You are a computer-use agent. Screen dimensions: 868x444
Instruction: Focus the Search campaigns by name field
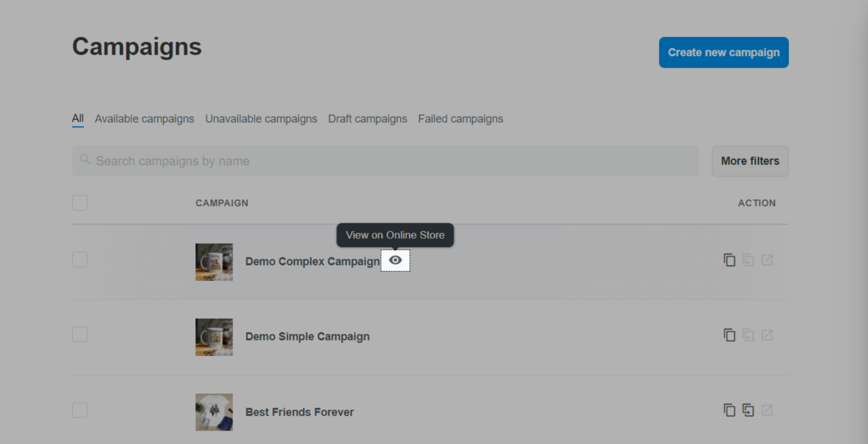point(386,161)
